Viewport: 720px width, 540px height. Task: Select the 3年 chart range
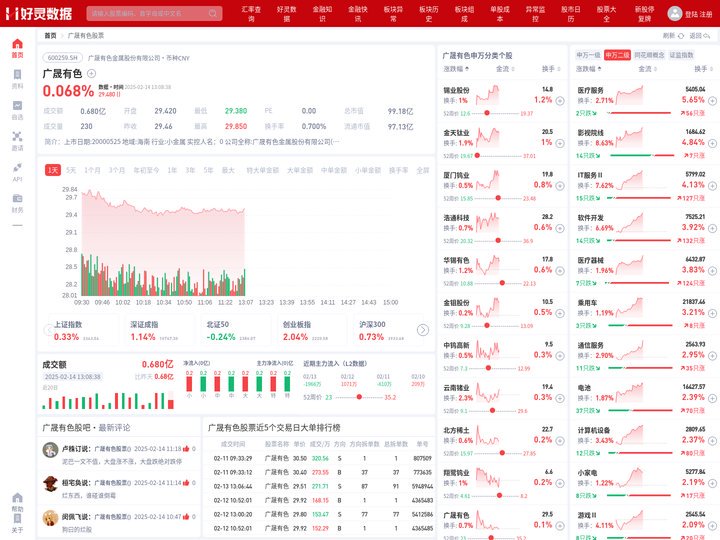pos(190,170)
